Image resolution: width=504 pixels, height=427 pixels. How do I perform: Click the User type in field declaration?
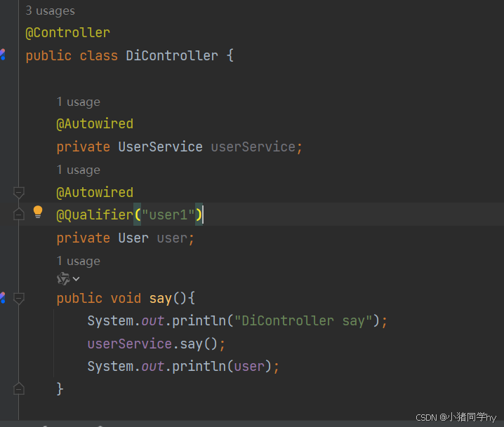pos(133,238)
